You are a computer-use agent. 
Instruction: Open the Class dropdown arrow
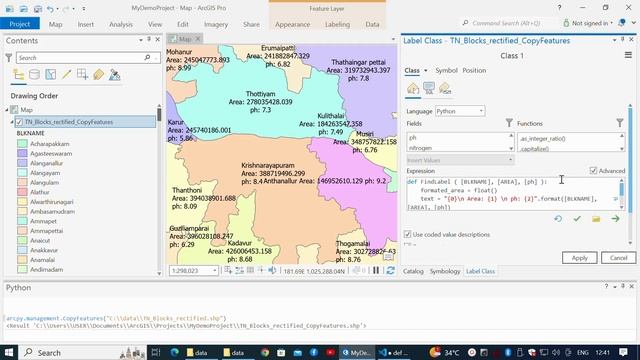point(426,71)
